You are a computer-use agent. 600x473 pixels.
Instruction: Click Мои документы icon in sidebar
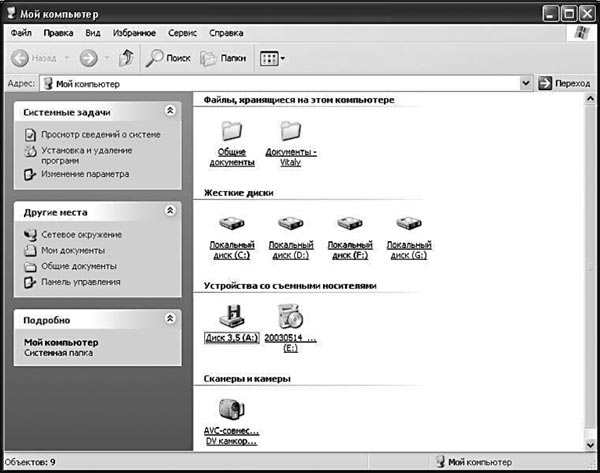(30, 251)
